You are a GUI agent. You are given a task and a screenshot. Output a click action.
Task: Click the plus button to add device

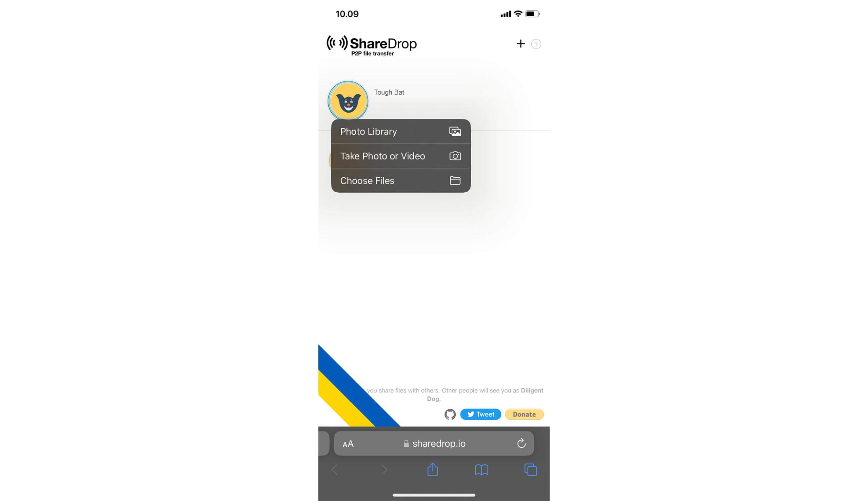tap(519, 43)
